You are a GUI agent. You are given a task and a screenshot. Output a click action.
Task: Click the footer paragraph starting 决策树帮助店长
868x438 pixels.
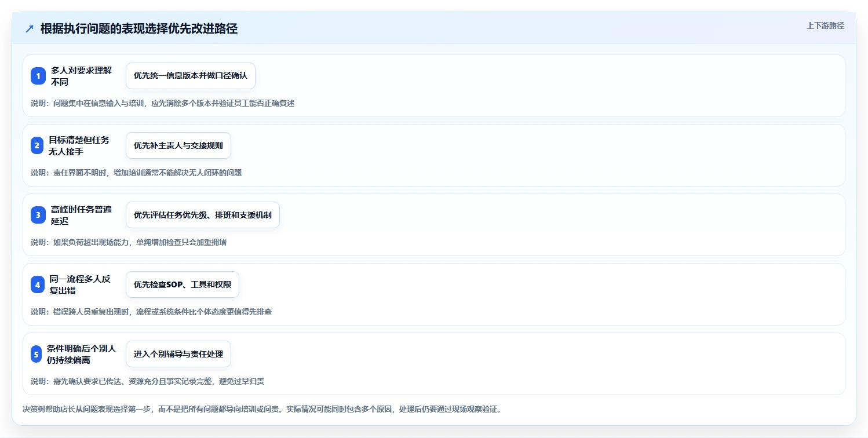click(x=262, y=409)
